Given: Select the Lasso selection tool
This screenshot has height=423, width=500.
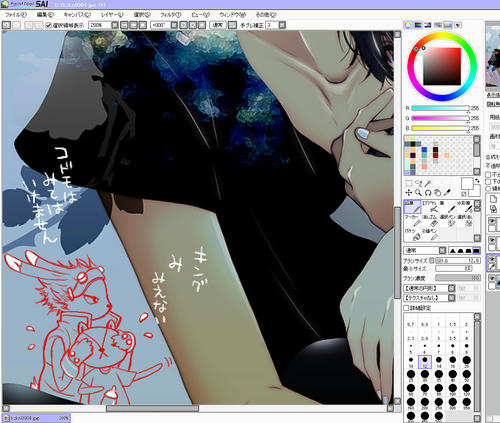Looking at the screenshot, I should [x=419, y=183].
